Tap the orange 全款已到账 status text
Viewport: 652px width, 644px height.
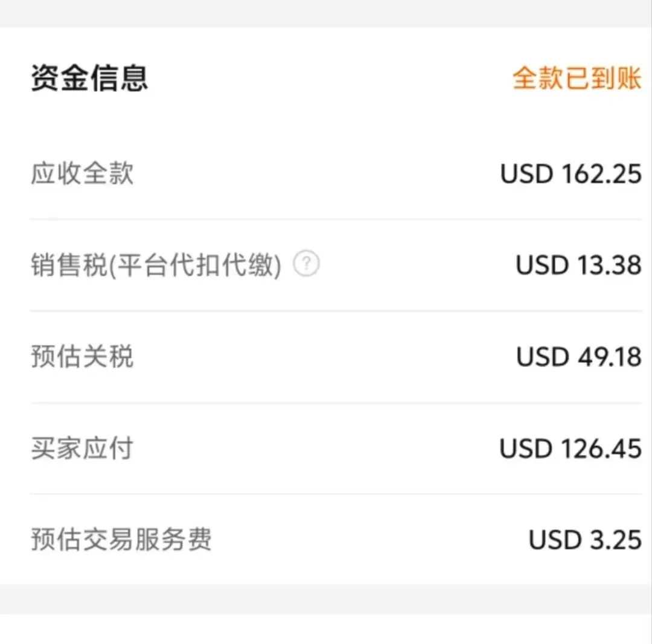click(x=577, y=78)
